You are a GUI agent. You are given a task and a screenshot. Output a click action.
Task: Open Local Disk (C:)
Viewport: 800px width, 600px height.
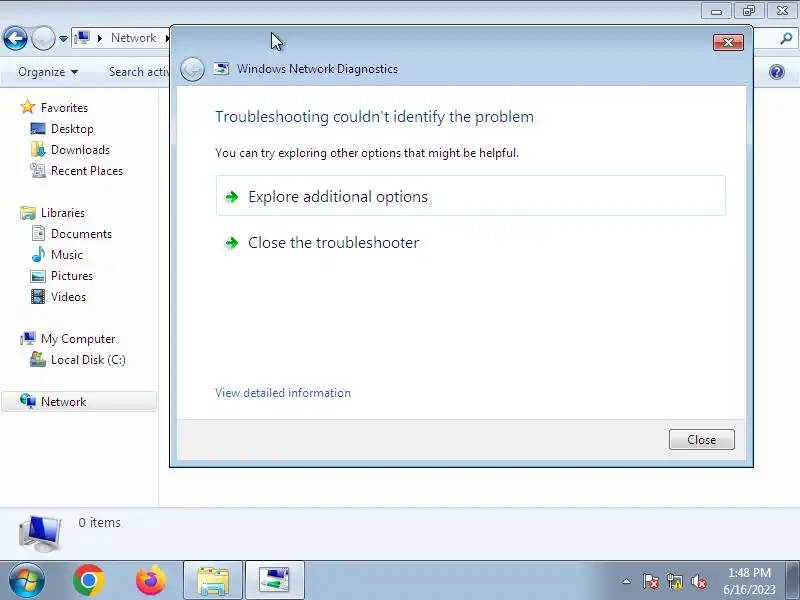(x=88, y=360)
